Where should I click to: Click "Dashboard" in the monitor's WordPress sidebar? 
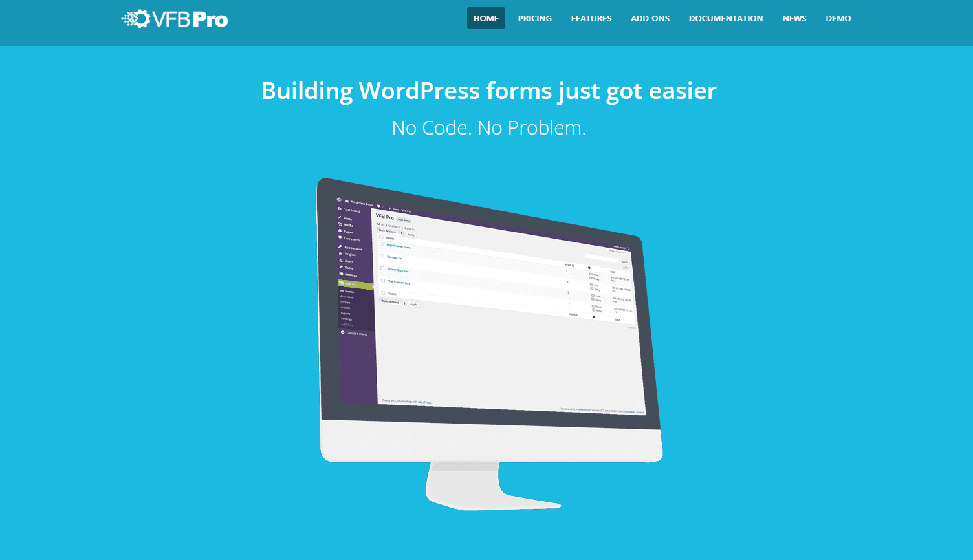351,210
